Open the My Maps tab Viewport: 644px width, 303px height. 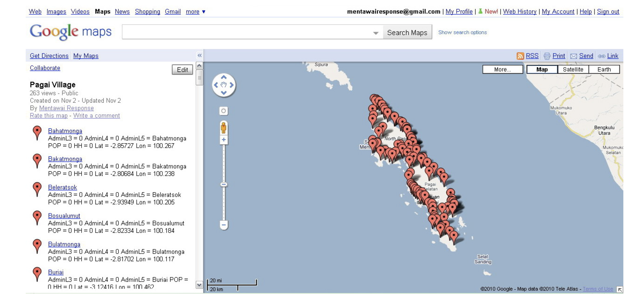pyautogui.click(x=86, y=56)
